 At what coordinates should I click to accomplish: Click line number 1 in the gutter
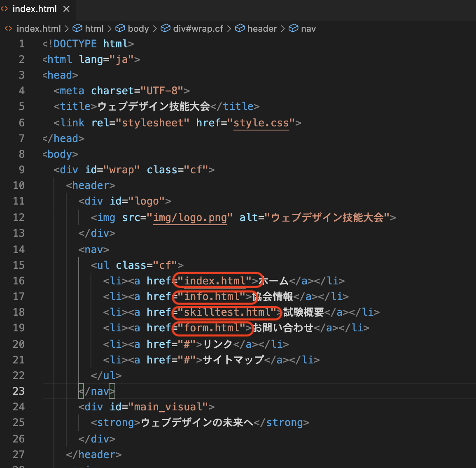click(x=21, y=44)
